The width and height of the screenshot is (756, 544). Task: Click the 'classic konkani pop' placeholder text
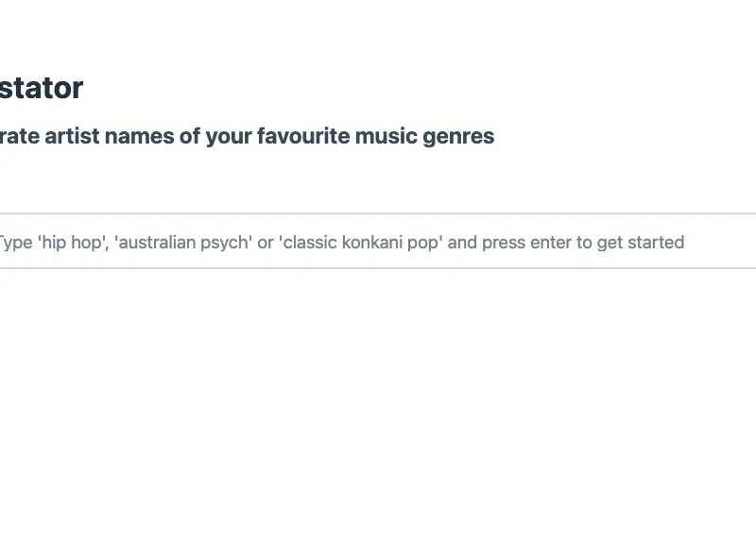coord(361,243)
